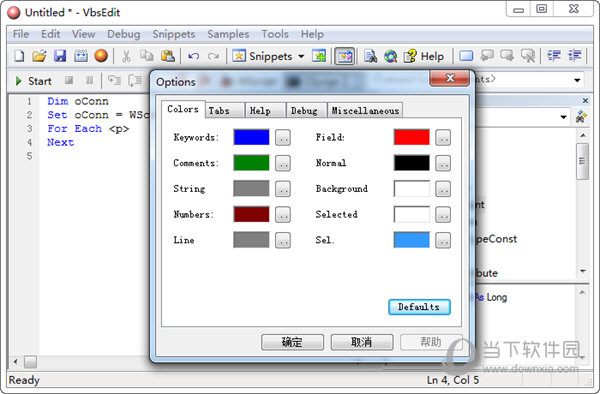Click the green Comments color swatch

(251, 163)
